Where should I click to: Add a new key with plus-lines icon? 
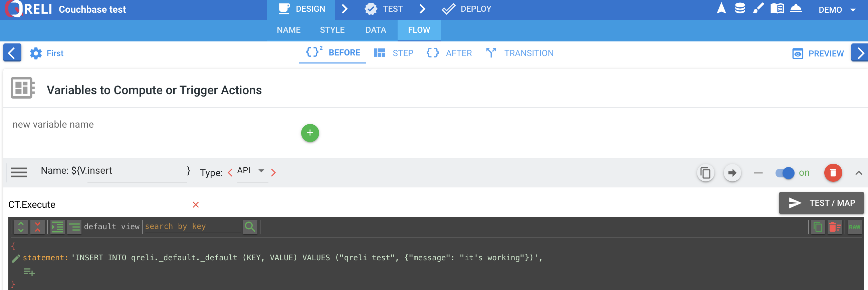click(x=29, y=272)
